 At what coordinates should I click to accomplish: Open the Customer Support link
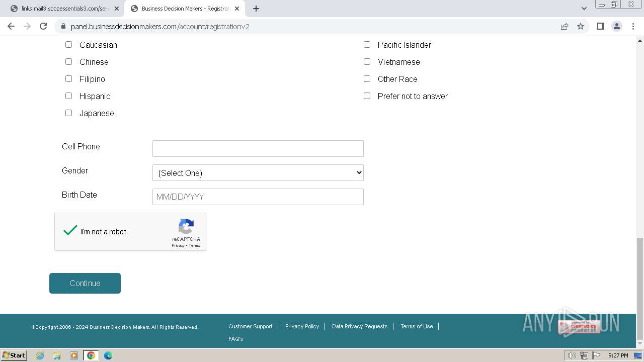click(250, 326)
